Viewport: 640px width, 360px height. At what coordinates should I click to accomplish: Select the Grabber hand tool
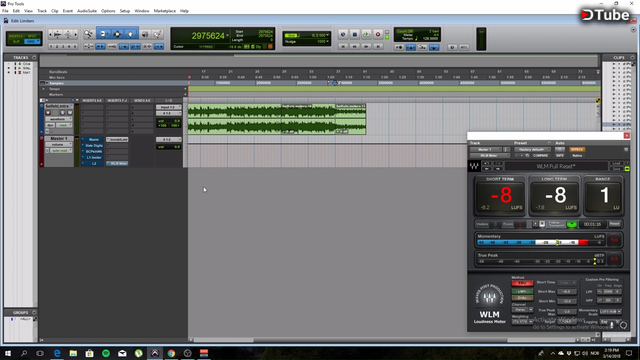[131, 34]
